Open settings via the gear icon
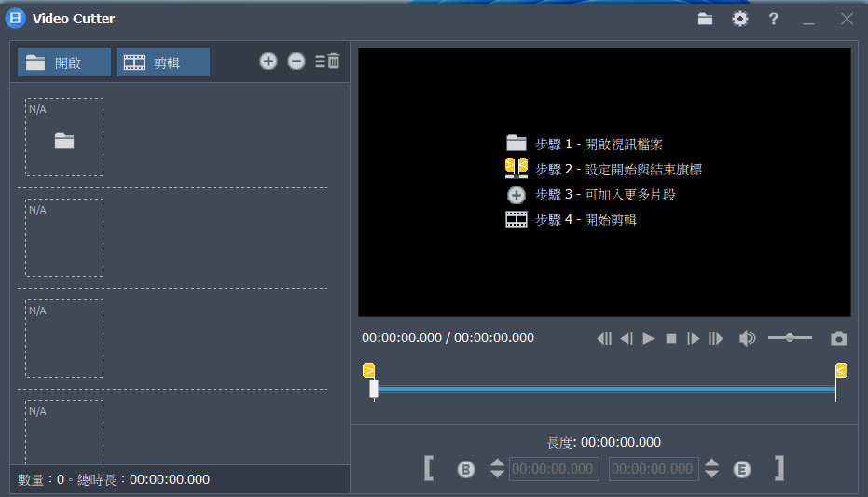868x497 pixels. pyautogui.click(x=740, y=19)
